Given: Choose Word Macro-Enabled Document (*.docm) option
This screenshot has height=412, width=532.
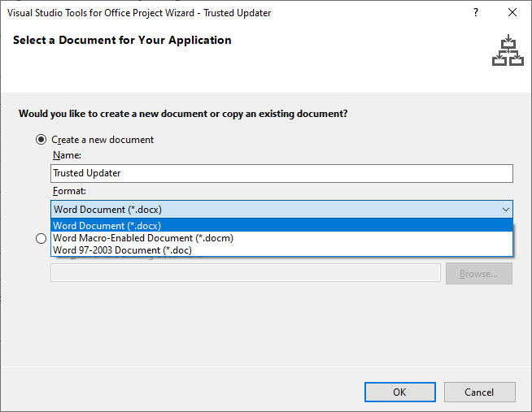Looking at the screenshot, I should click(281, 238).
